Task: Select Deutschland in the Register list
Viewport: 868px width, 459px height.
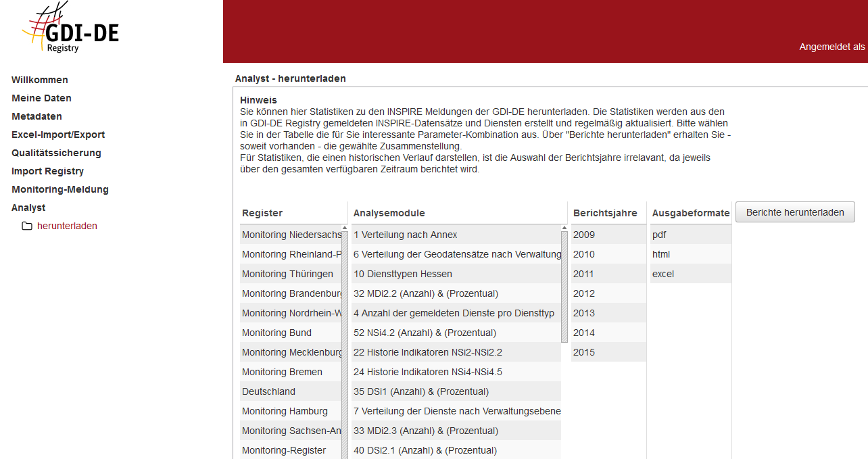Action: coord(291,391)
